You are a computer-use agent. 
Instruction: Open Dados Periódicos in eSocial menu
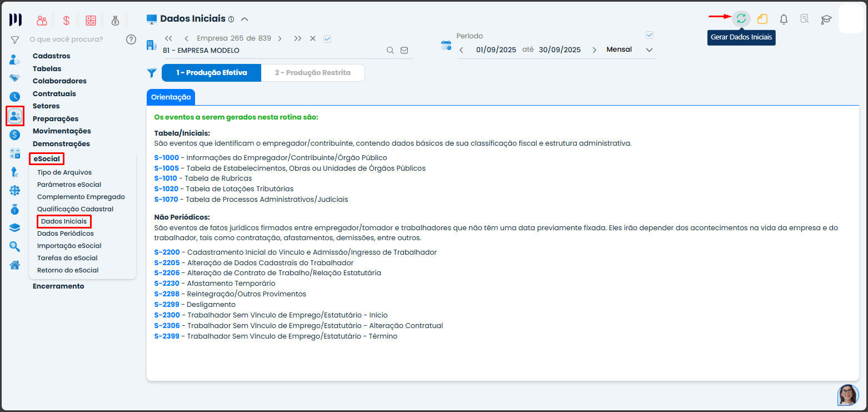pos(65,234)
